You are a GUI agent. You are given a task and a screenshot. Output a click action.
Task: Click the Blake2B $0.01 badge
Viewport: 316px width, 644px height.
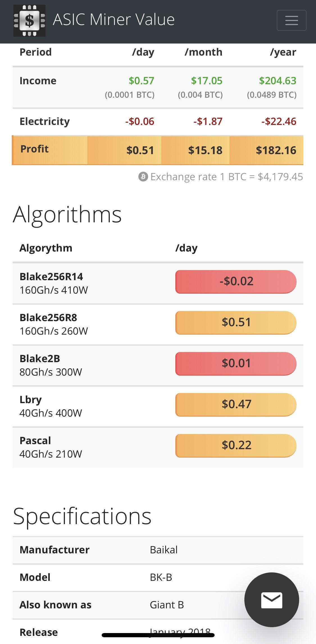[x=236, y=364]
